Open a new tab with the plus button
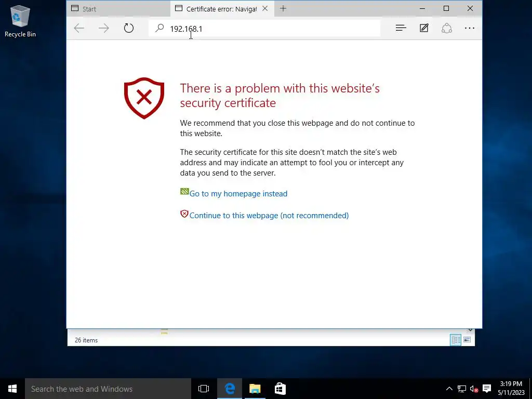This screenshot has width=532, height=399. [x=283, y=8]
